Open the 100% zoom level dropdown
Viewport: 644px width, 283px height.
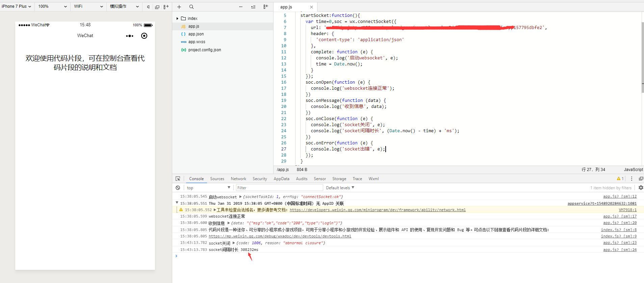[x=52, y=6]
